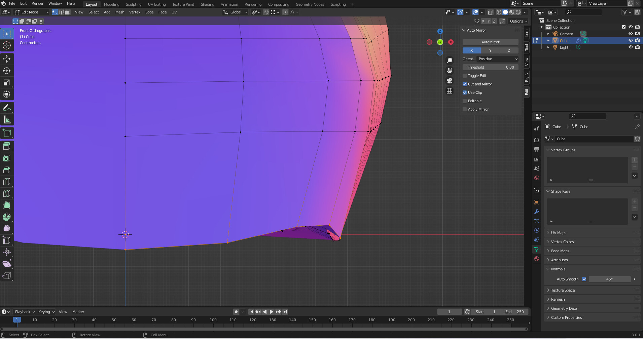Uncheck Cut and Mirror option
644x339 pixels.
465,84
